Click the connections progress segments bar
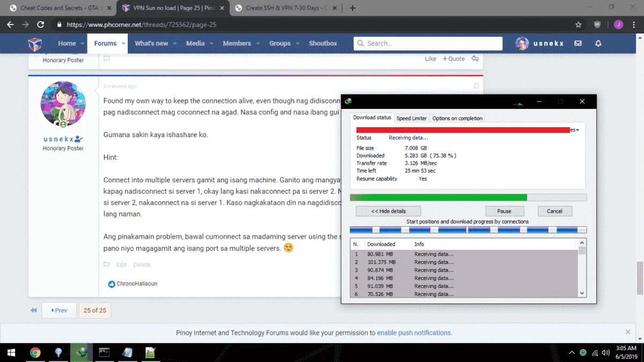644x362 pixels. tap(468, 230)
